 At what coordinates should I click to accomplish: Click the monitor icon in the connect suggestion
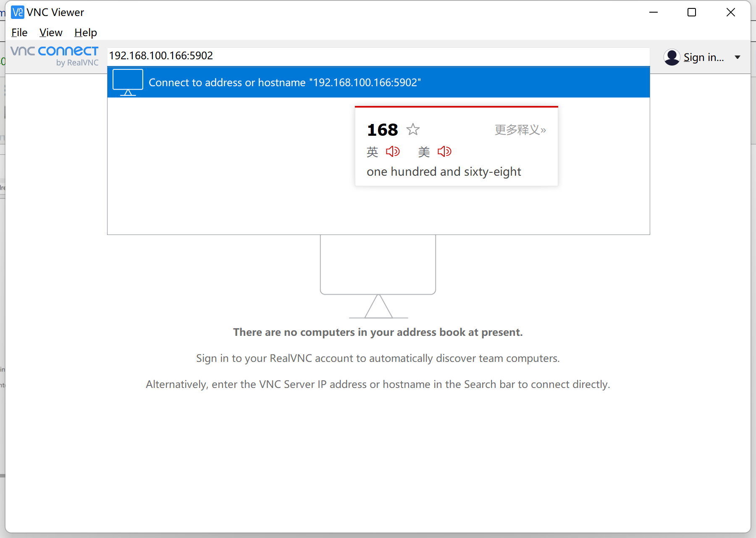128,82
